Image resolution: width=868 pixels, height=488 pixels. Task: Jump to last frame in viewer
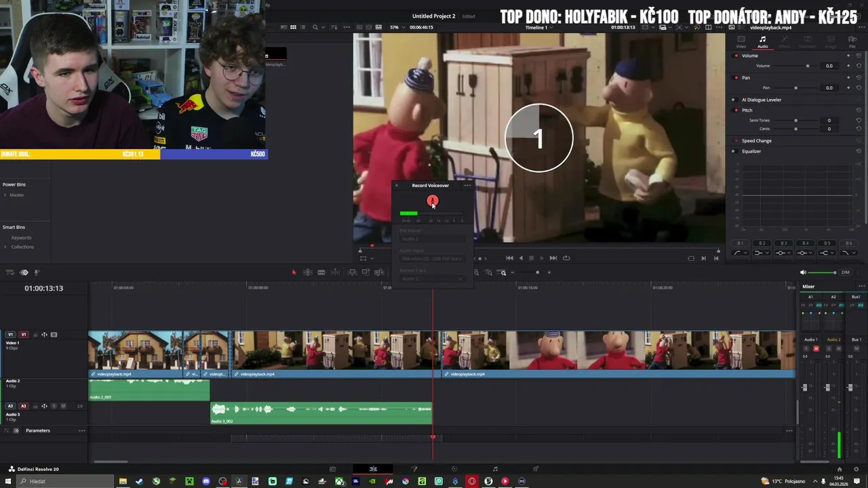(553, 258)
